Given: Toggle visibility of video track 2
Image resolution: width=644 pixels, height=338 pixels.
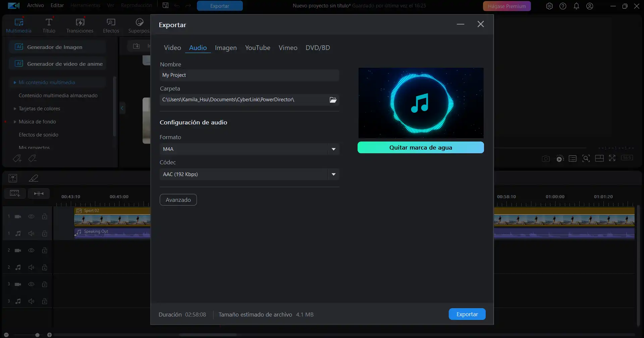Looking at the screenshot, I should pos(31,250).
